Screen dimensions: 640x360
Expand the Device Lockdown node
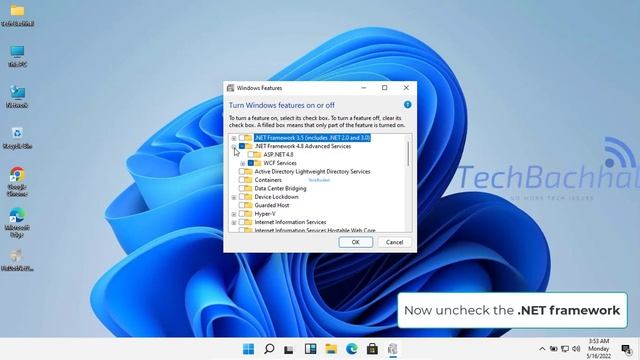(234, 197)
